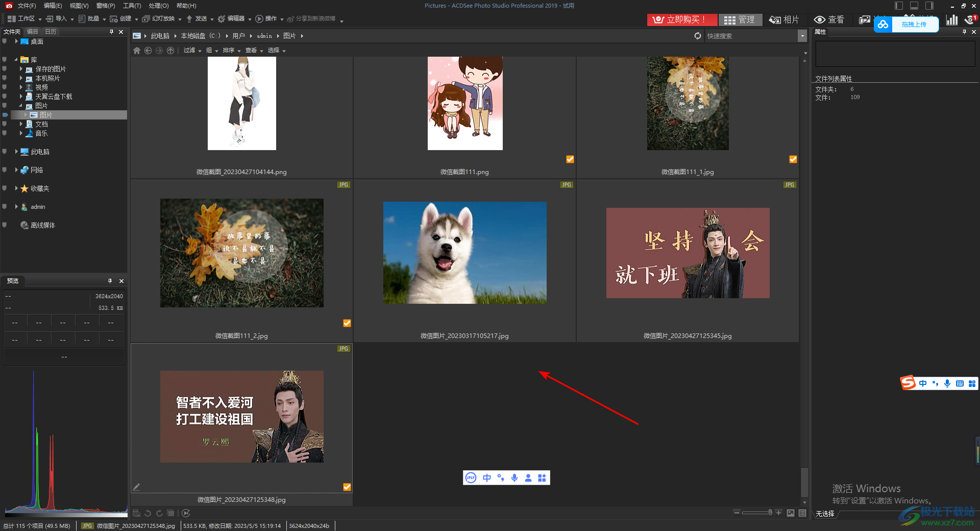Open the 过滤 filter dropdown
Image resolution: width=980 pixels, height=531 pixels.
coord(192,51)
